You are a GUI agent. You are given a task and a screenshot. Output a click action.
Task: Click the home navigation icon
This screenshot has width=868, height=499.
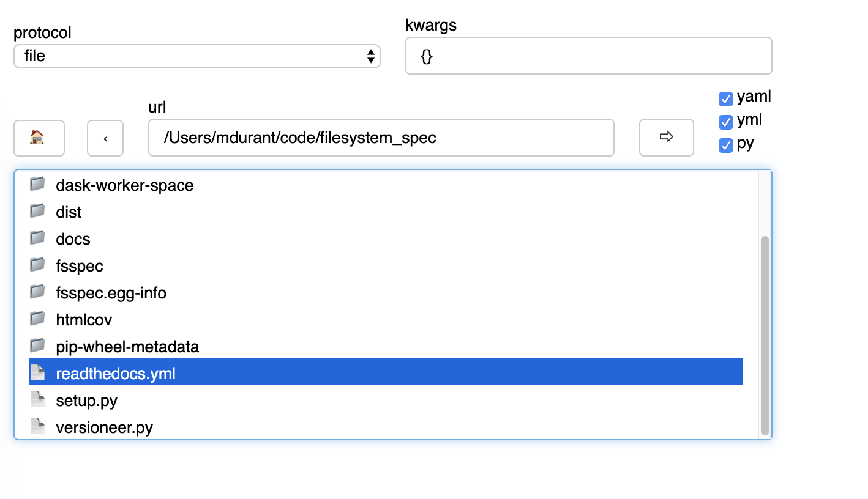(x=39, y=138)
